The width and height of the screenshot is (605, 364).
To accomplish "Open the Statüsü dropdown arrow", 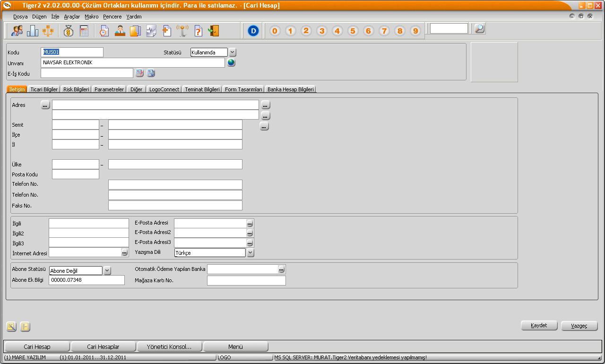I will pyautogui.click(x=233, y=52).
